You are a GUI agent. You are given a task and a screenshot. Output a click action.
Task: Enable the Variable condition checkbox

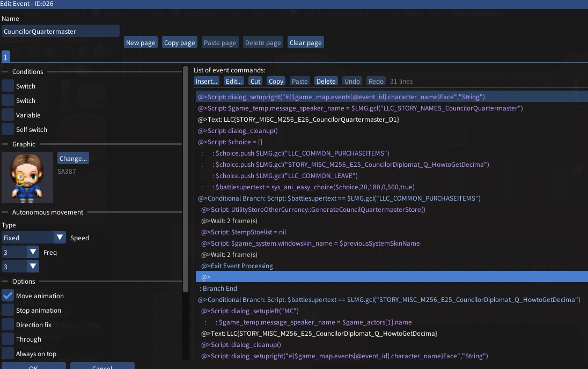(x=8, y=115)
